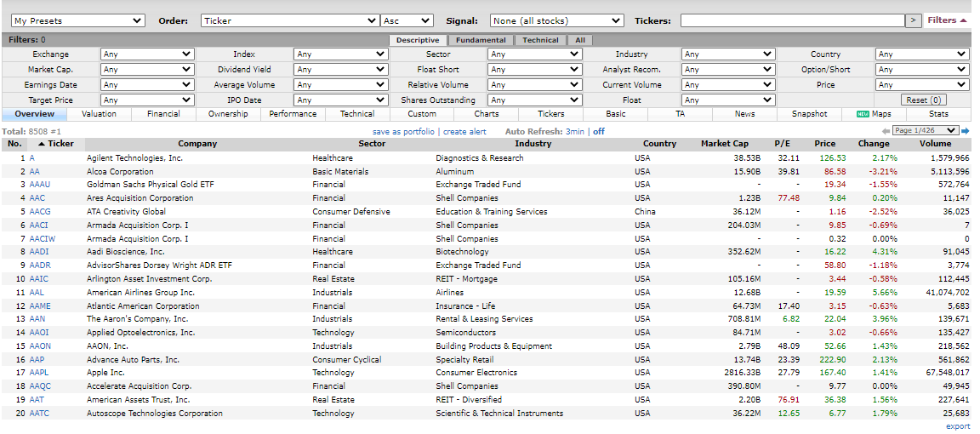Screen dimensions: 980x434
Task: Click the REIT - Mortgage industry cell
Action: tap(466, 279)
